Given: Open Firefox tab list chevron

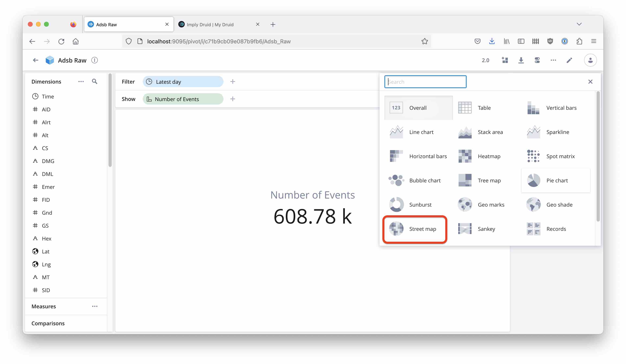Looking at the screenshot, I should [579, 24].
